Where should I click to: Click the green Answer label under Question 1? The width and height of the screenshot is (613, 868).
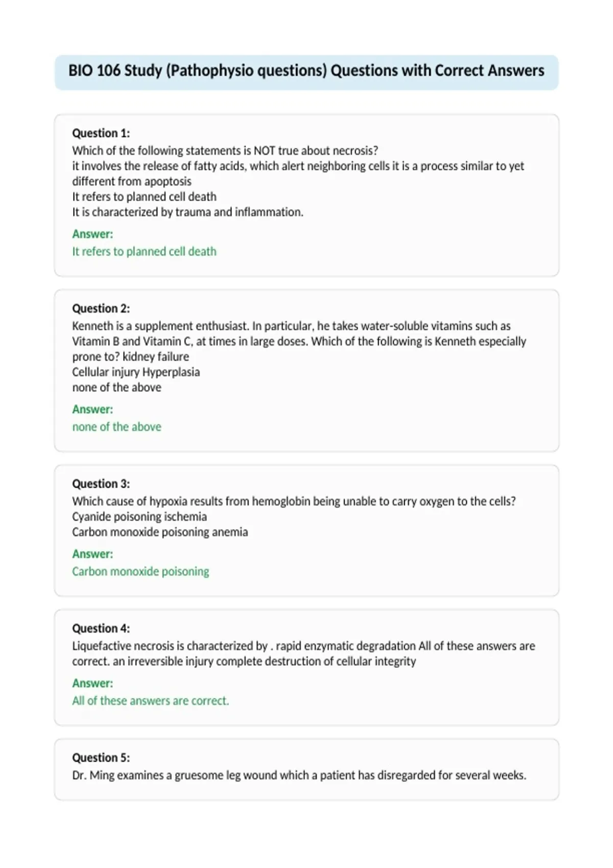tap(92, 234)
